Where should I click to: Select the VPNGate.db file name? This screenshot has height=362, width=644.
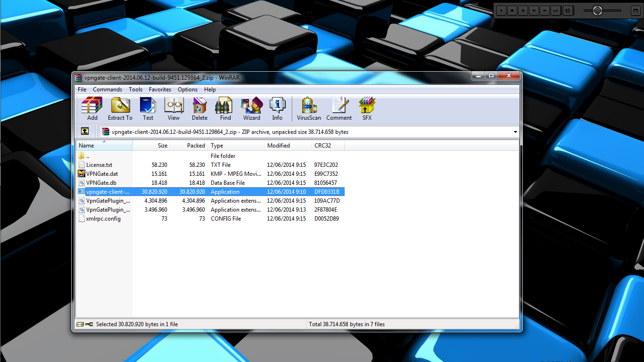[x=101, y=183]
